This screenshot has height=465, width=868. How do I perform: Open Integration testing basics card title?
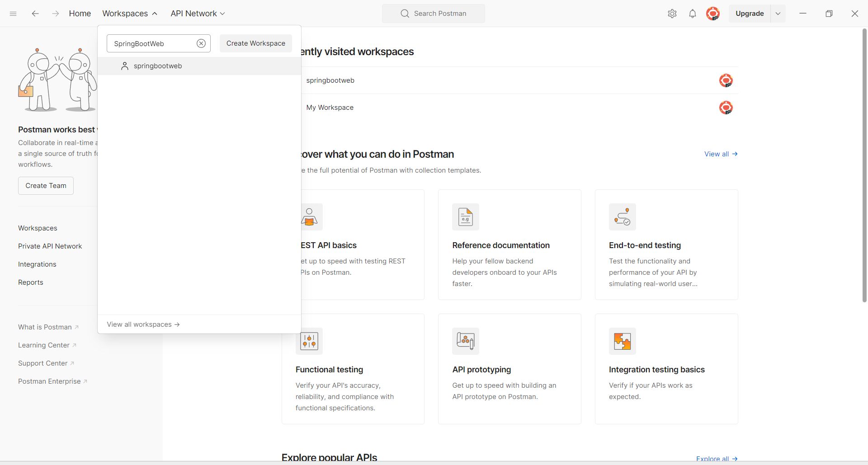(x=656, y=370)
